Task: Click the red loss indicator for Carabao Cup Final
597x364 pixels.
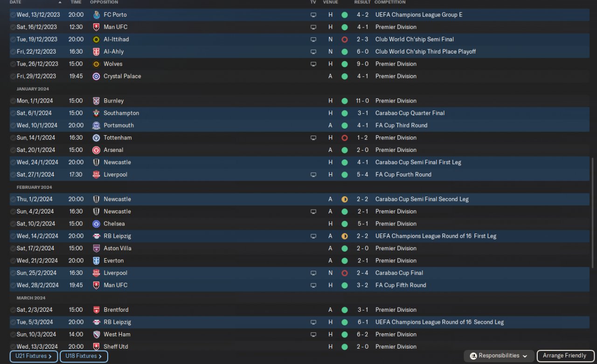Action: (345, 273)
